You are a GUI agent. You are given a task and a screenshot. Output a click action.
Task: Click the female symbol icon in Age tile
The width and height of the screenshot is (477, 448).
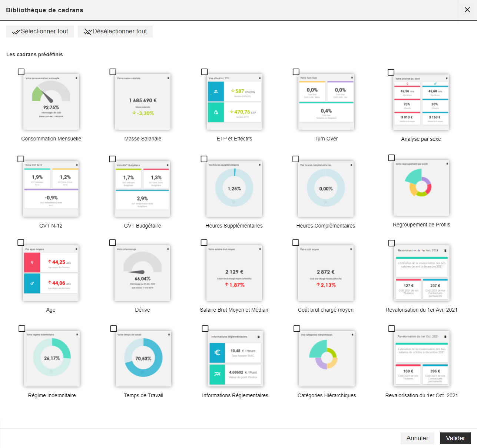point(32,262)
